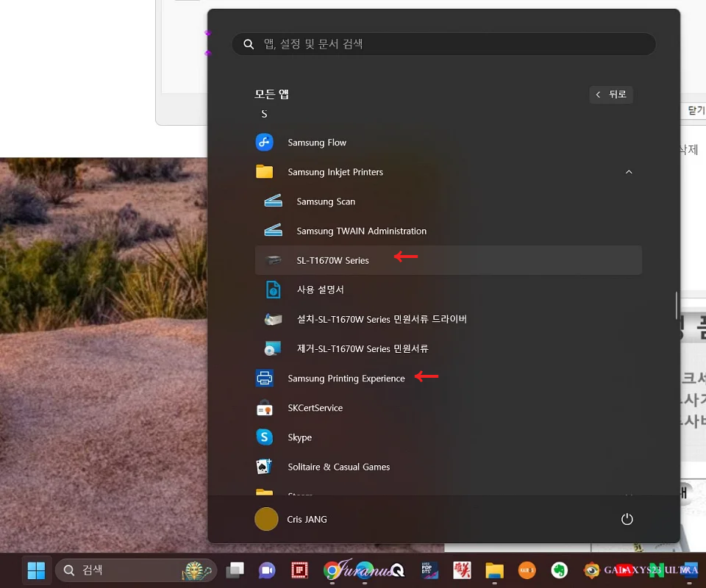Launch Samsung Scan from the list
Viewport: 706px width, 588px height.
coord(449,201)
